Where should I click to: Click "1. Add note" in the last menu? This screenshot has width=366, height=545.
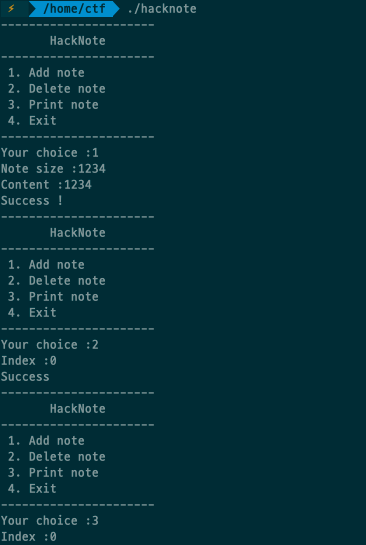coord(46,440)
